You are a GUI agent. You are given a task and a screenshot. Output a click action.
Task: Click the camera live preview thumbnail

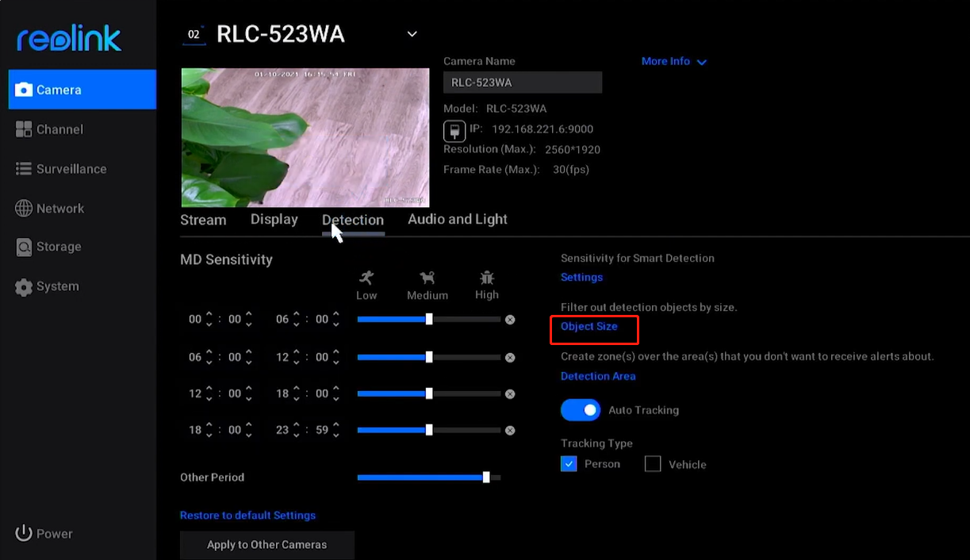[x=305, y=138]
